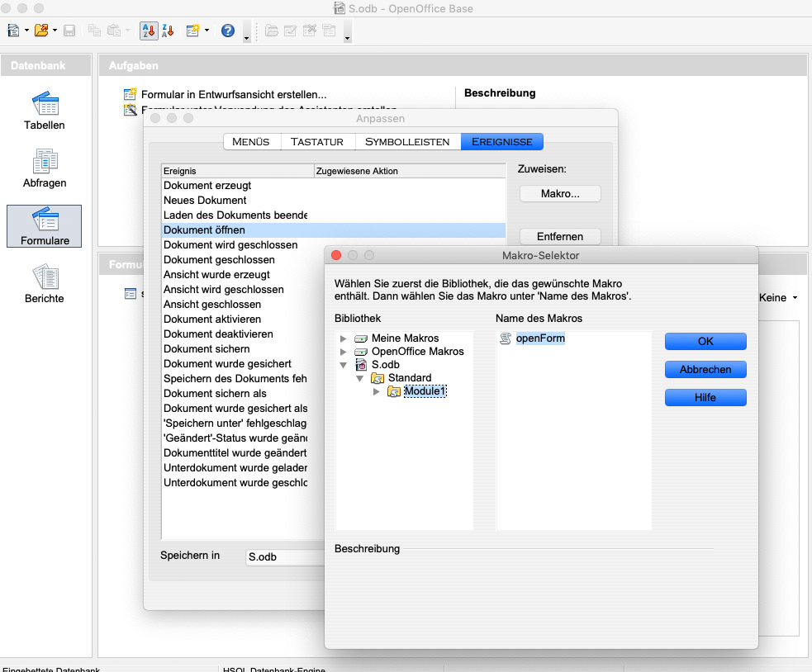Click the Abbrechen button
This screenshot has width=812, height=672.
pos(705,370)
